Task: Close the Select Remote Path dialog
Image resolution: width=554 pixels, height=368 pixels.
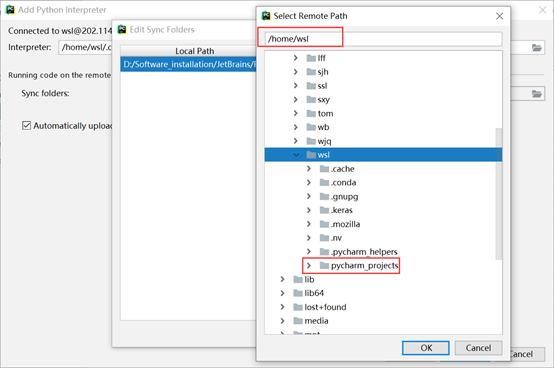Action: coord(499,16)
